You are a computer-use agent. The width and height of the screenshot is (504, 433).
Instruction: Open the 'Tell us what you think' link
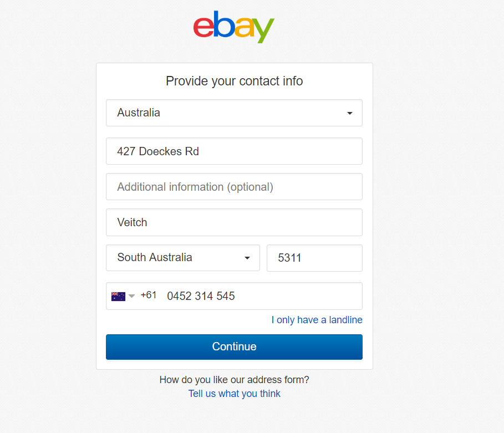(x=234, y=394)
